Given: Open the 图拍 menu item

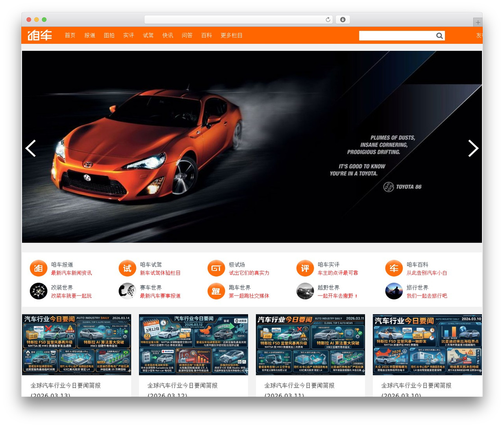Looking at the screenshot, I should point(109,35).
